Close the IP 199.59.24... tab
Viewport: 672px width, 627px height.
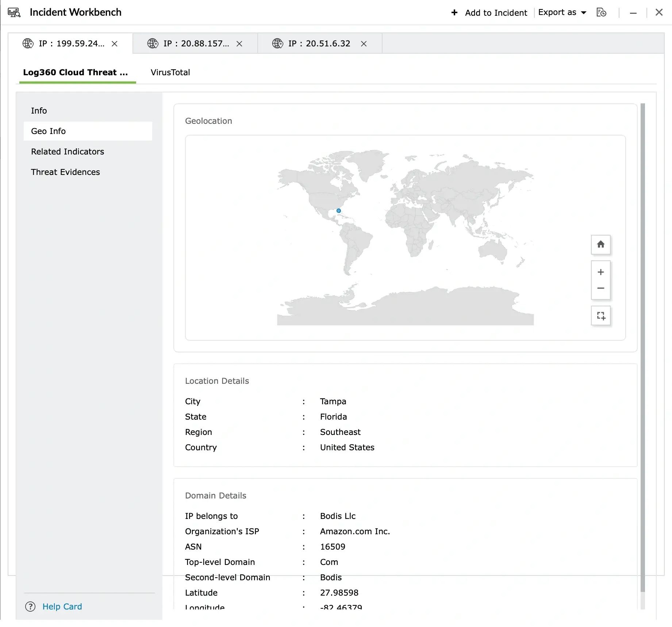(x=115, y=44)
